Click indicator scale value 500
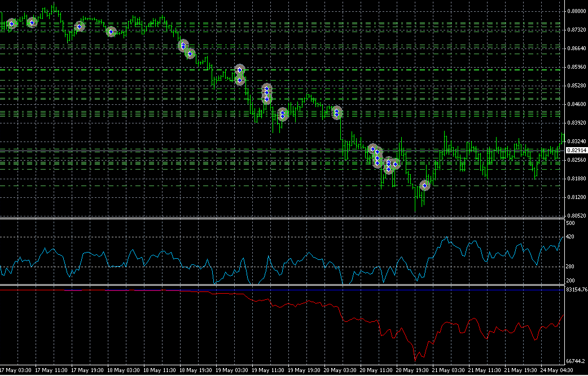Image resolution: width=588 pixels, height=376 pixels. click(x=571, y=223)
